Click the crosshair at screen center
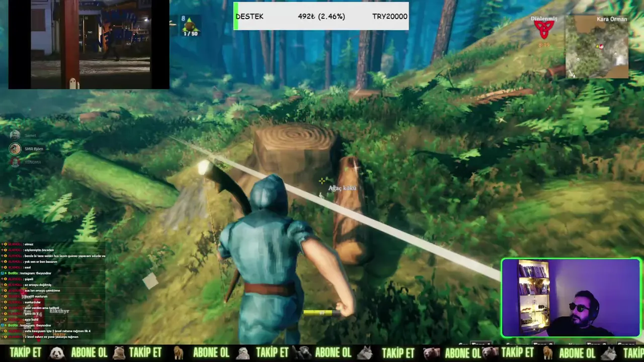 [x=321, y=181]
